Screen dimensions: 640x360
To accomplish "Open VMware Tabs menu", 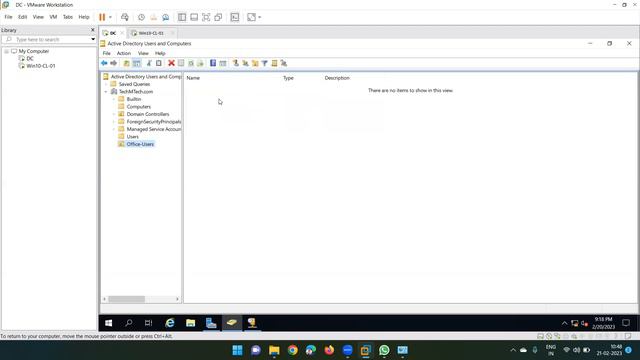I will point(68,17).
